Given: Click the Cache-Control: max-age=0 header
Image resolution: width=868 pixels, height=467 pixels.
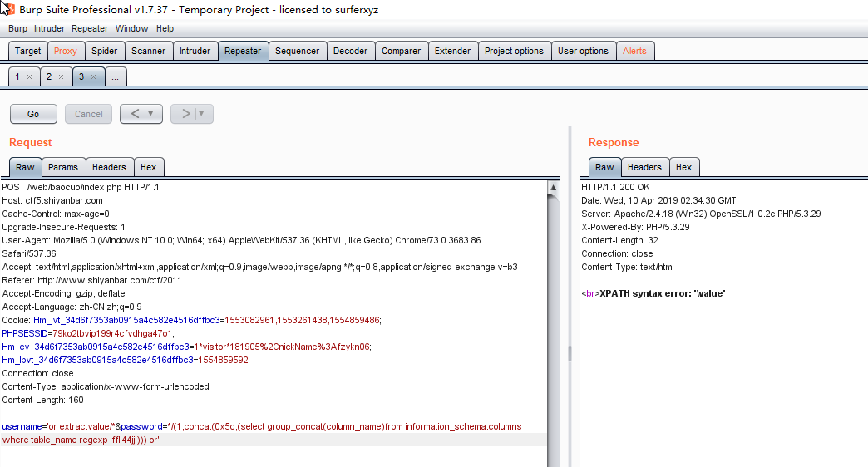Looking at the screenshot, I should [56, 214].
